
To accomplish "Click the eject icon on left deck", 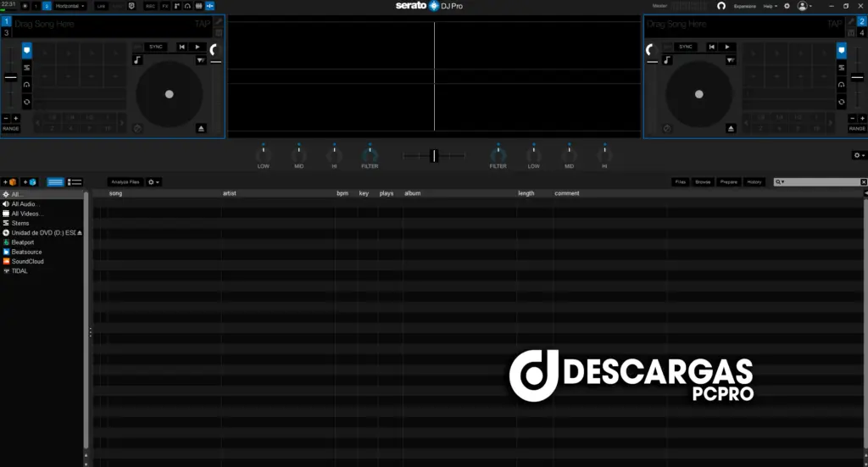I will click(201, 129).
